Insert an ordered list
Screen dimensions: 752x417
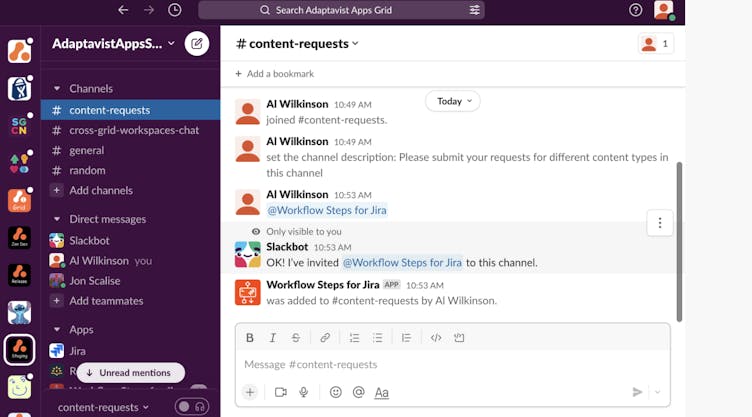[354, 338]
